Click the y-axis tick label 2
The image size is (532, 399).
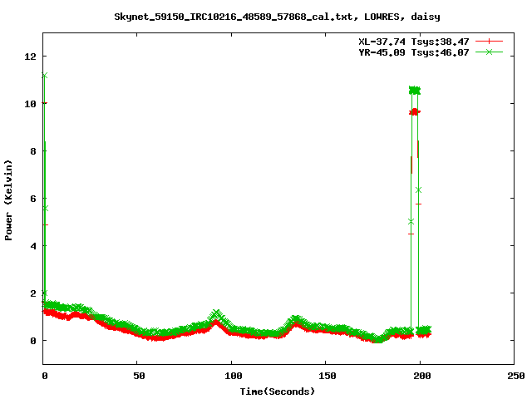coord(33,293)
